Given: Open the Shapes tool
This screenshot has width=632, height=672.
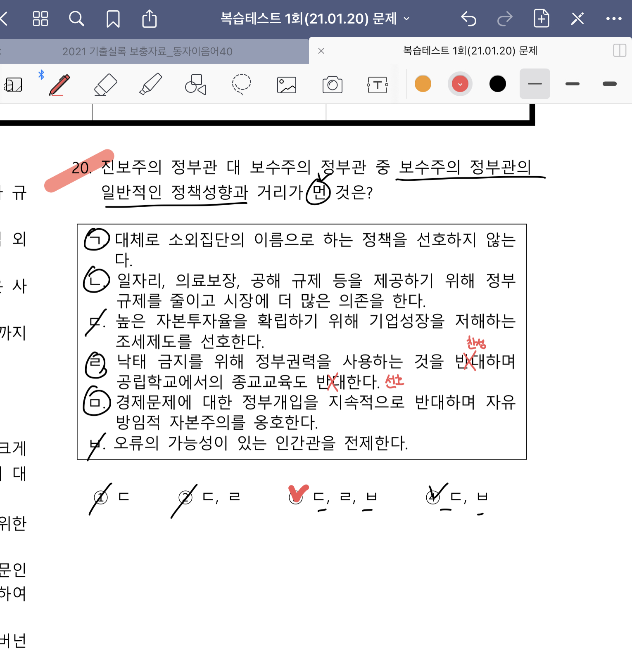Looking at the screenshot, I should (195, 85).
